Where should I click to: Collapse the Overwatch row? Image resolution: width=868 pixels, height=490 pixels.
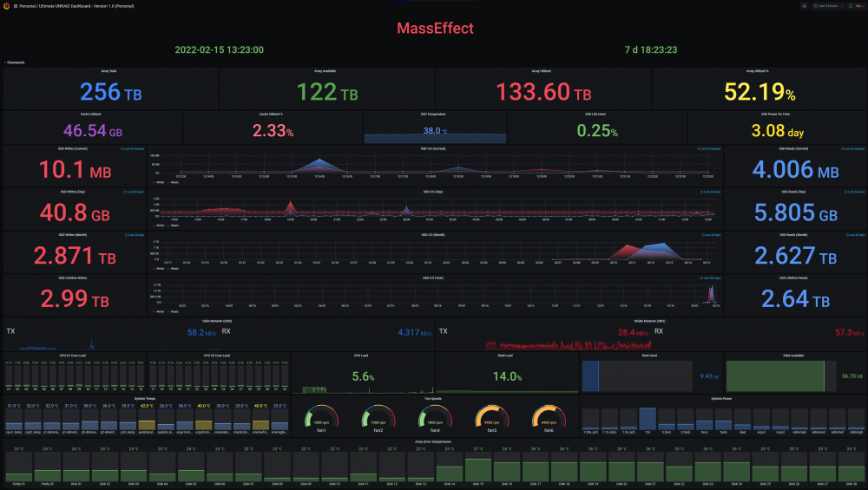click(x=15, y=62)
